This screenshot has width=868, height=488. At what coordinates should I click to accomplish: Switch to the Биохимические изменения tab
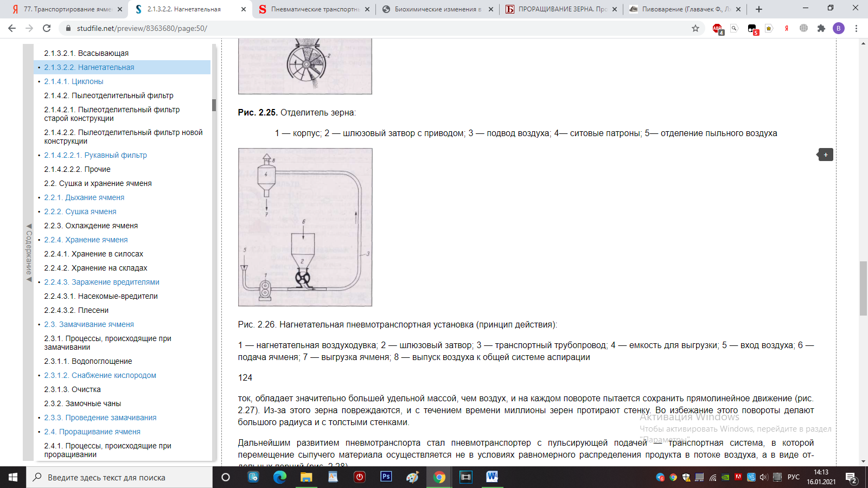click(x=437, y=9)
